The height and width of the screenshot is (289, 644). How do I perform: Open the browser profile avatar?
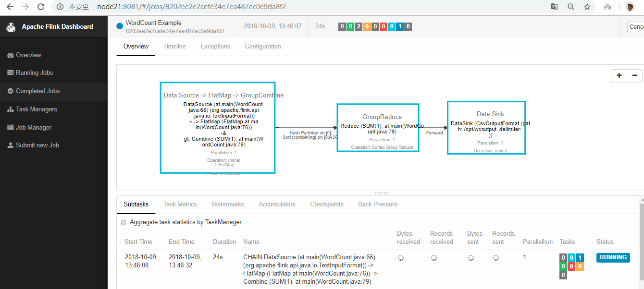coord(630,7)
